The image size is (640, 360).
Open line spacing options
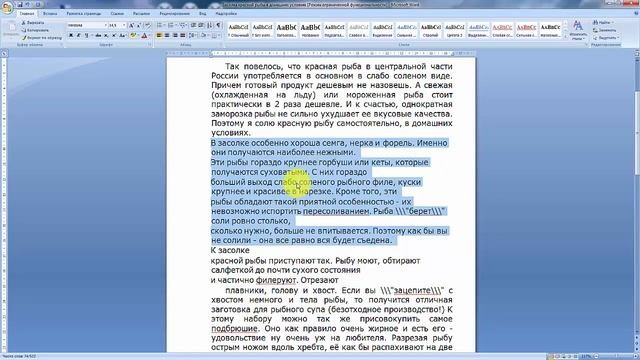[192, 36]
